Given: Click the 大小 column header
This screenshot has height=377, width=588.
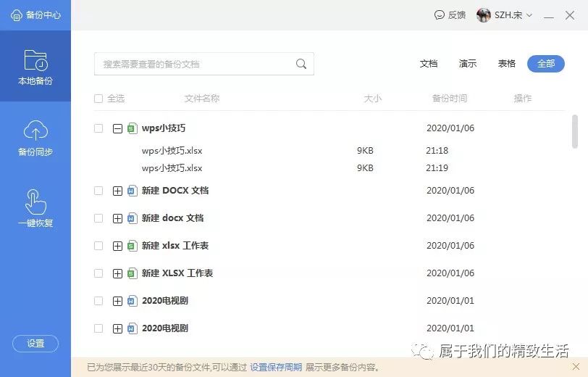Looking at the screenshot, I should [372, 99].
